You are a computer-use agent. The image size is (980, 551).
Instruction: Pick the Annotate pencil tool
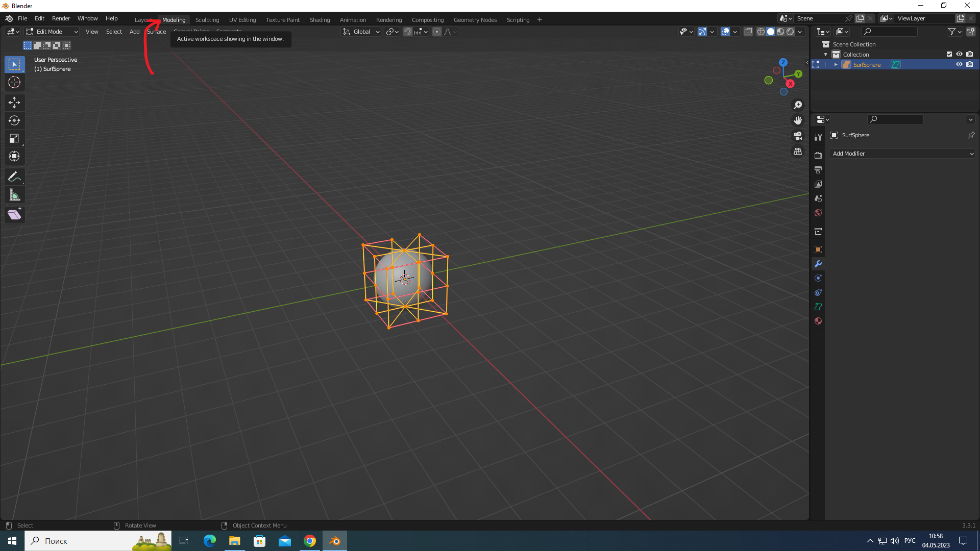pyautogui.click(x=14, y=177)
